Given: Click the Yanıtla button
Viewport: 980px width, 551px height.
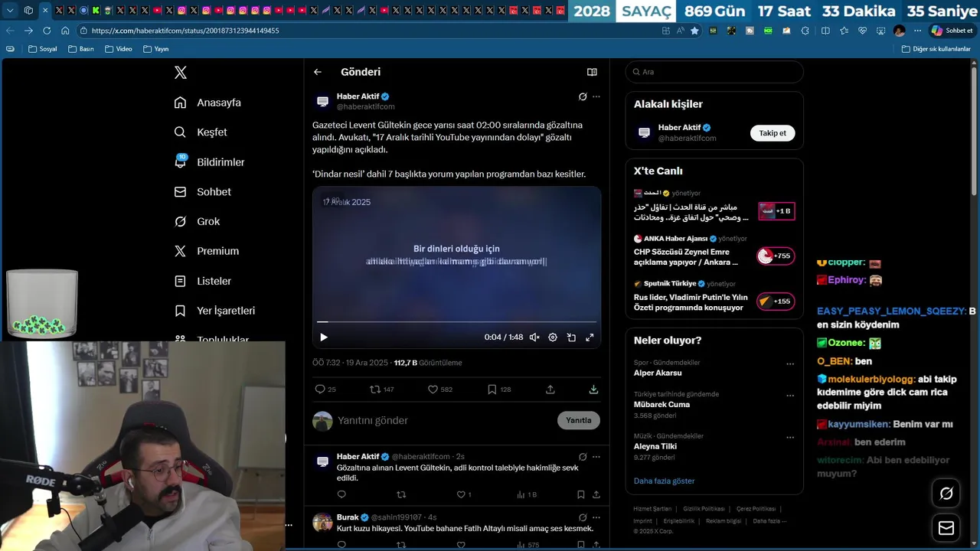Looking at the screenshot, I should point(579,420).
